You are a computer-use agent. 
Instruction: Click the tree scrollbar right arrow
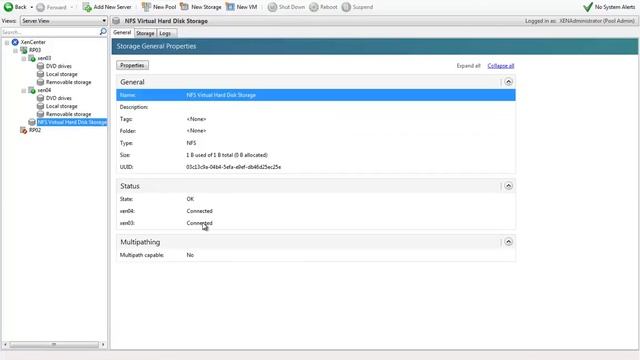tap(103, 345)
